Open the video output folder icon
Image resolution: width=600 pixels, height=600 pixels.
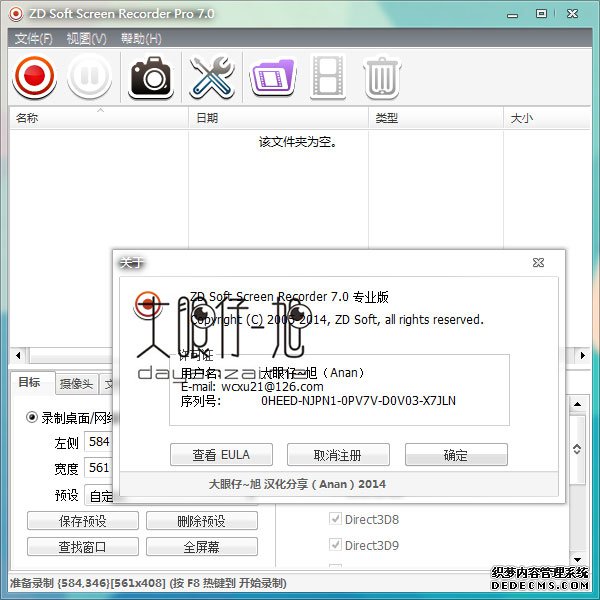[x=273, y=77]
